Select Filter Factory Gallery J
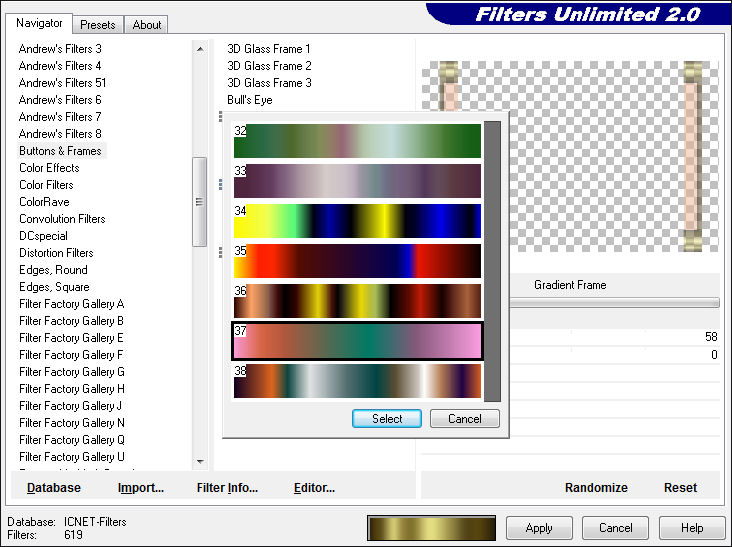This screenshot has width=732, height=547. [x=70, y=406]
